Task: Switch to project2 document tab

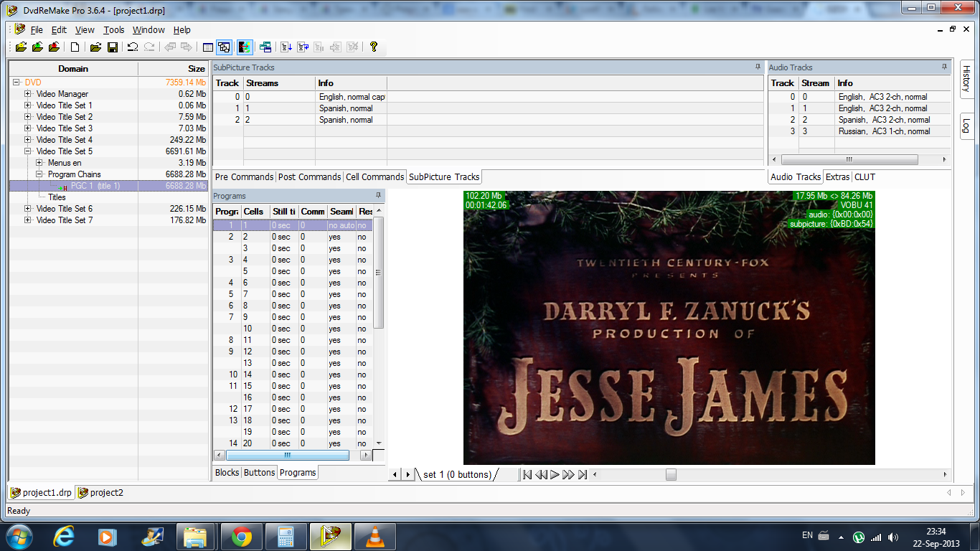Action: (x=100, y=493)
